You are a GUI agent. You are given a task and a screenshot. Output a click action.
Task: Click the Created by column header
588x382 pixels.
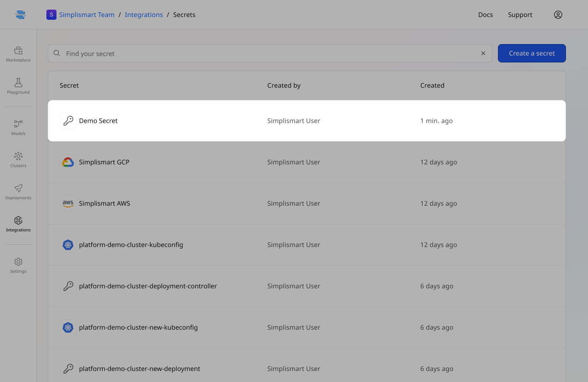(284, 85)
